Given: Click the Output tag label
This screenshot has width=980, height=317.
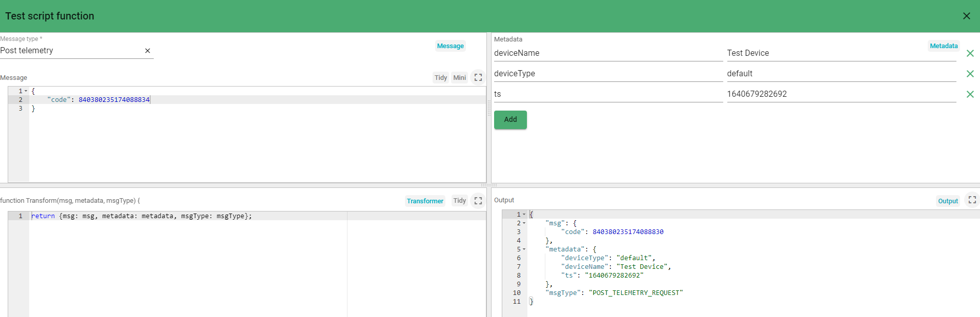Looking at the screenshot, I should point(948,201).
